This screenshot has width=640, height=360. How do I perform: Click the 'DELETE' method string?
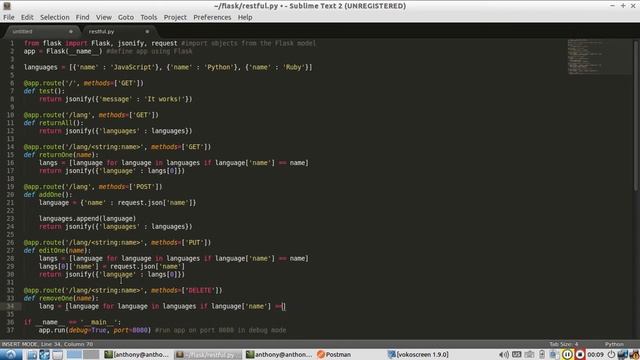200,291
